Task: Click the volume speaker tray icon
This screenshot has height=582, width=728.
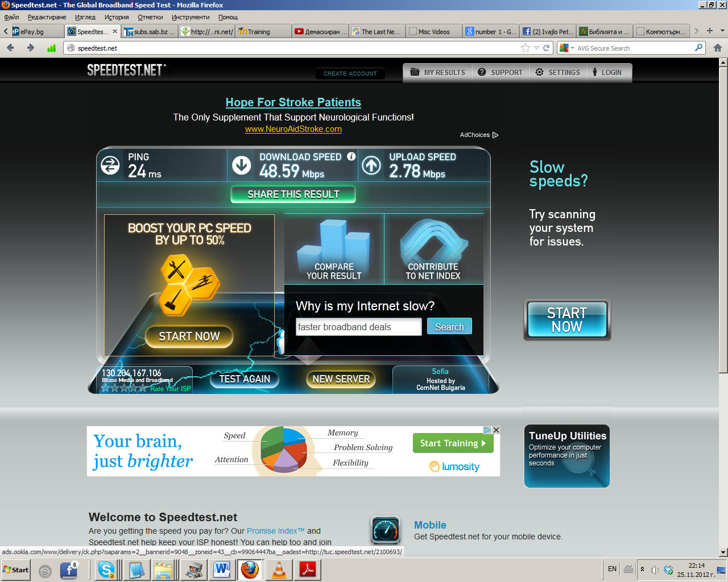Action: (655, 569)
